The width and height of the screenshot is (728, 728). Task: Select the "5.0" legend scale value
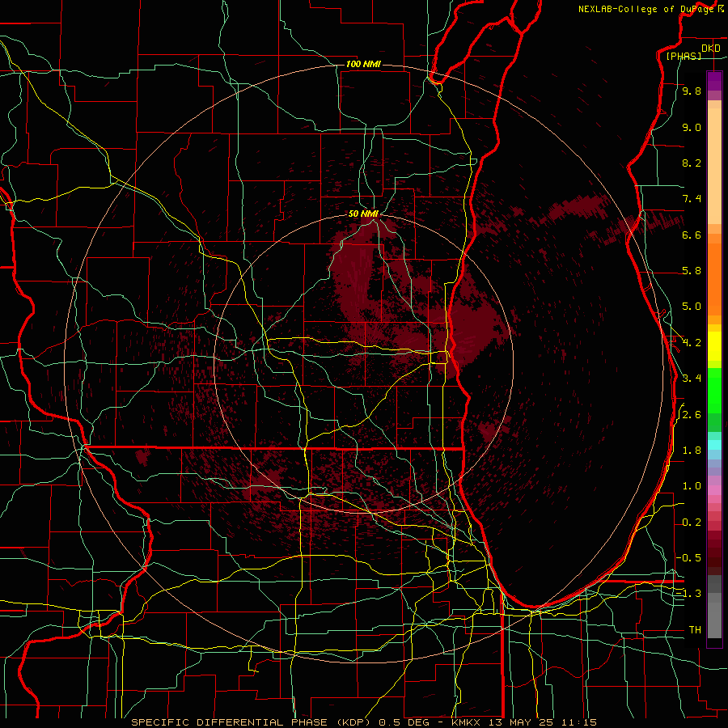[692, 307]
